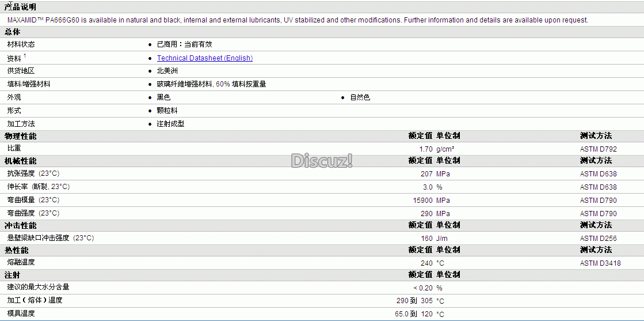Click 额定值 header in 机械性能 row

click(421, 160)
